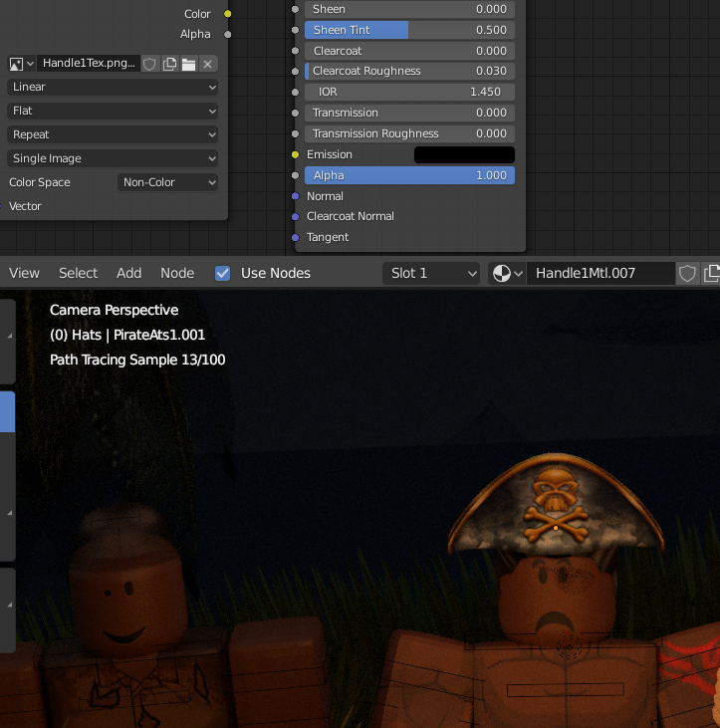Click the Sheen input socket

295,9
